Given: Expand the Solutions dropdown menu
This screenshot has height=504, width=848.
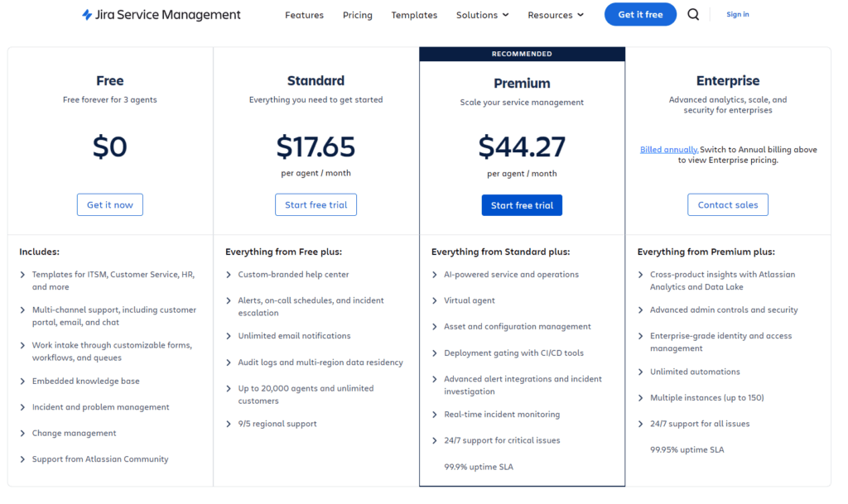Looking at the screenshot, I should pyautogui.click(x=483, y=15).
